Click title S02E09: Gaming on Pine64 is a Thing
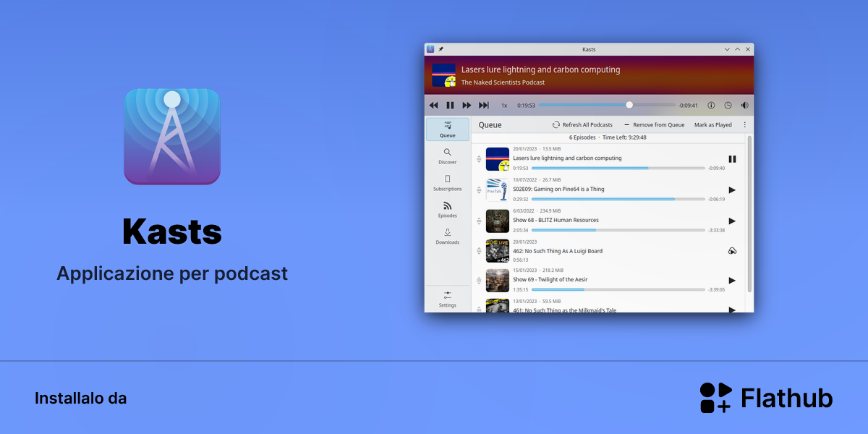 558,189
